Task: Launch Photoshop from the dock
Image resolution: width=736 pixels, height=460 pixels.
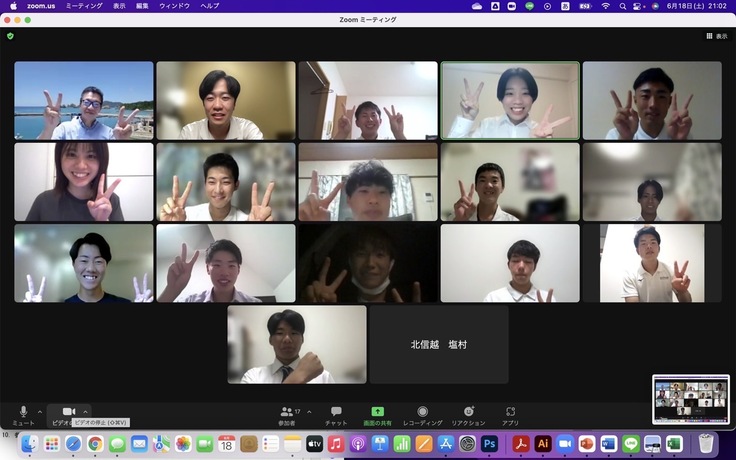Action: pos(490,443)
